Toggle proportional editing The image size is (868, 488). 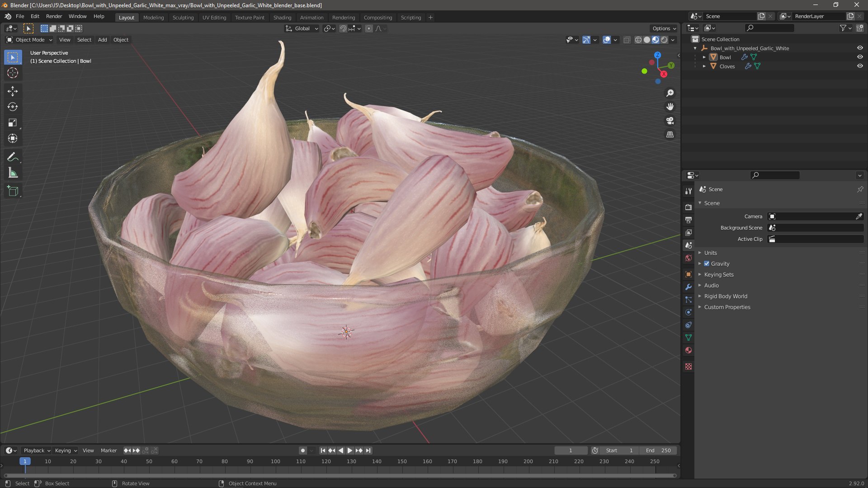pyautogui.click(x=369, y=28)
